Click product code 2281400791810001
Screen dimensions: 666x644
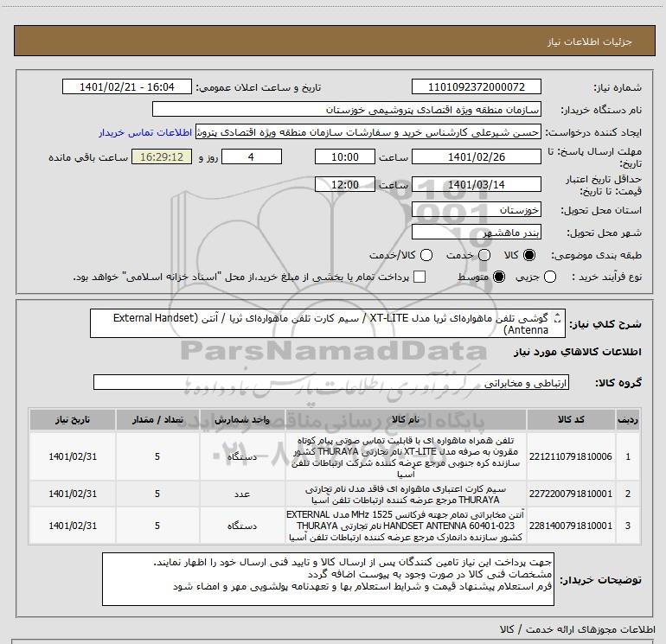[x=571, y=526]
